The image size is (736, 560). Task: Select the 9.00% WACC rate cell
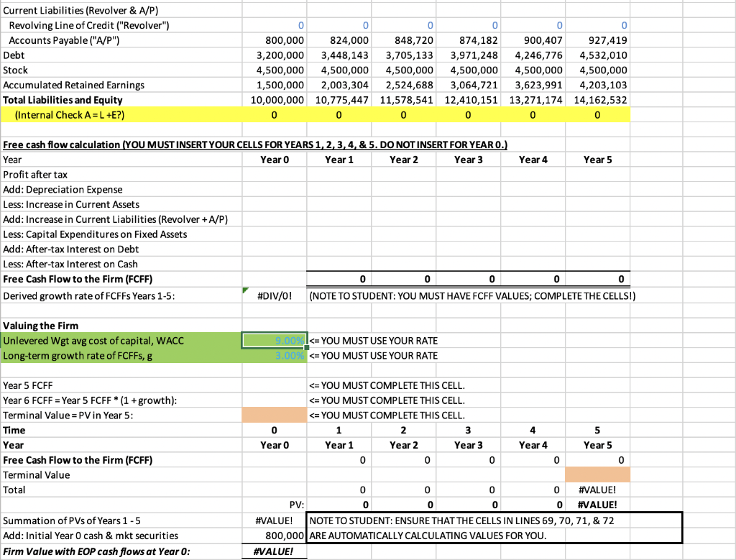274,341
